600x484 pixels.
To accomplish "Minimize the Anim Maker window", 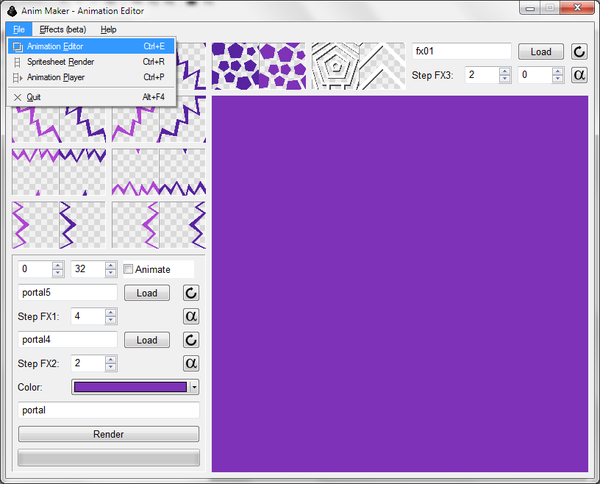I will click(530, 8).
